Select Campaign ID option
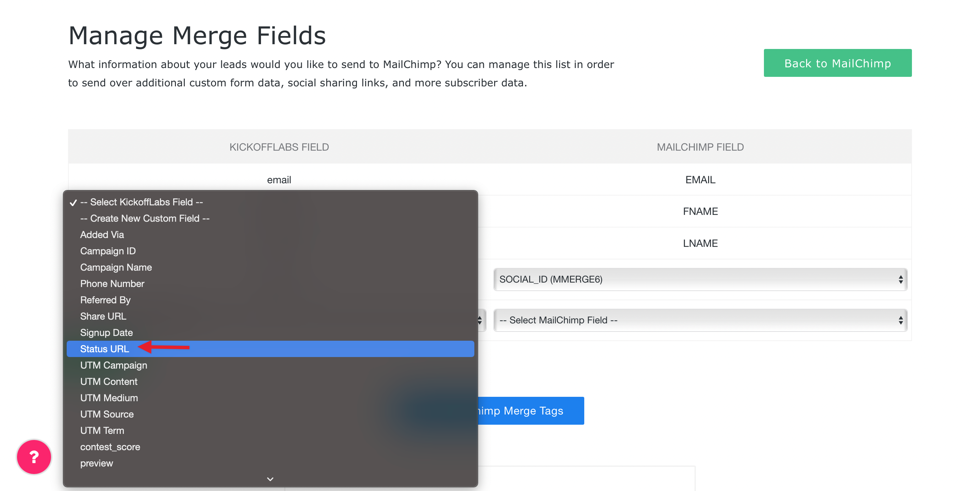Viewport: 980px width, 491px height. 270,251
